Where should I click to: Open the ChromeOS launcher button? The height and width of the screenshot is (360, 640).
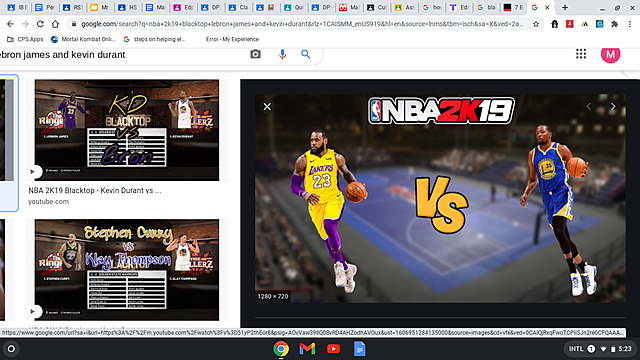click(11, 349)
